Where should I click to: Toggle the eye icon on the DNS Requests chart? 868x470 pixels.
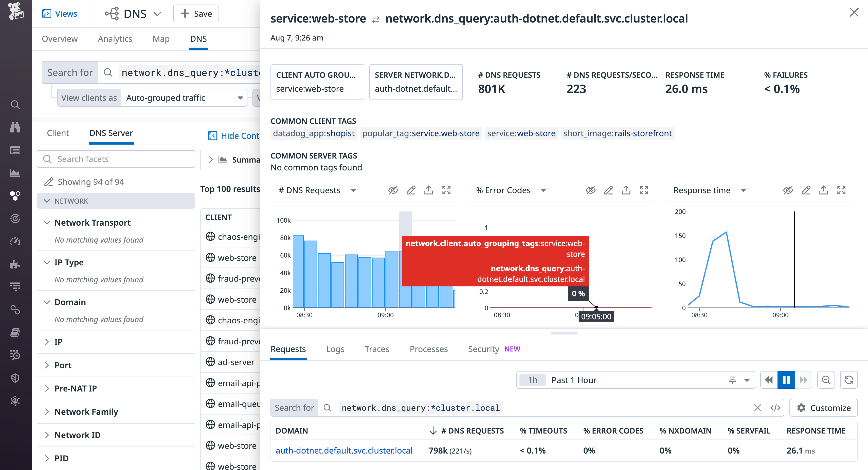tap(393, 190)
